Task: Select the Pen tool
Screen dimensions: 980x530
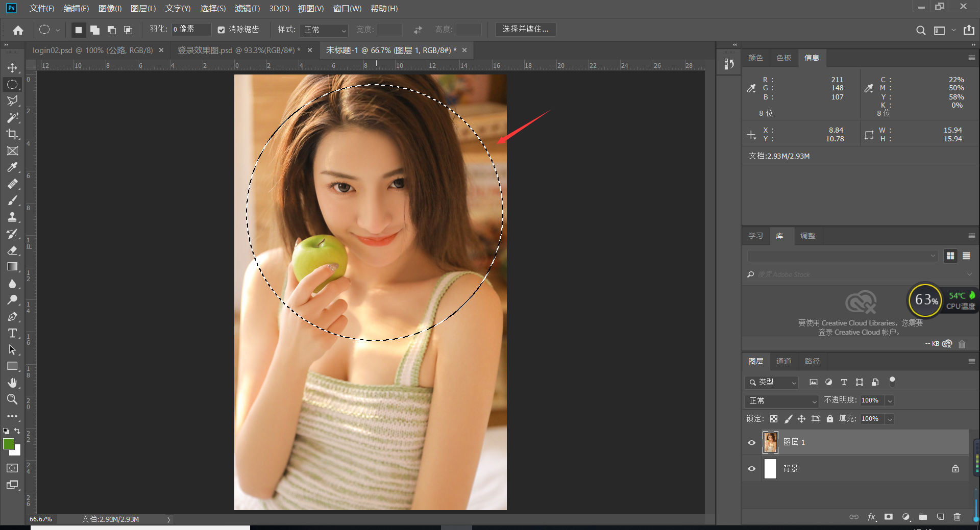Action: click(x=12, y=317)
